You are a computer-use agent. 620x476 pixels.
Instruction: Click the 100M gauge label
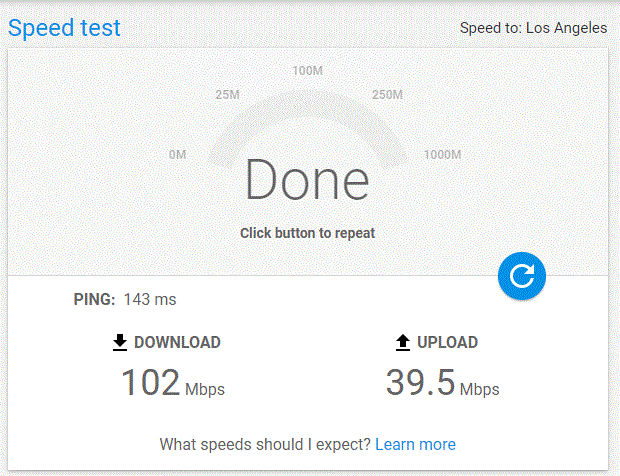pyautogui.click(x=307, y=70)
